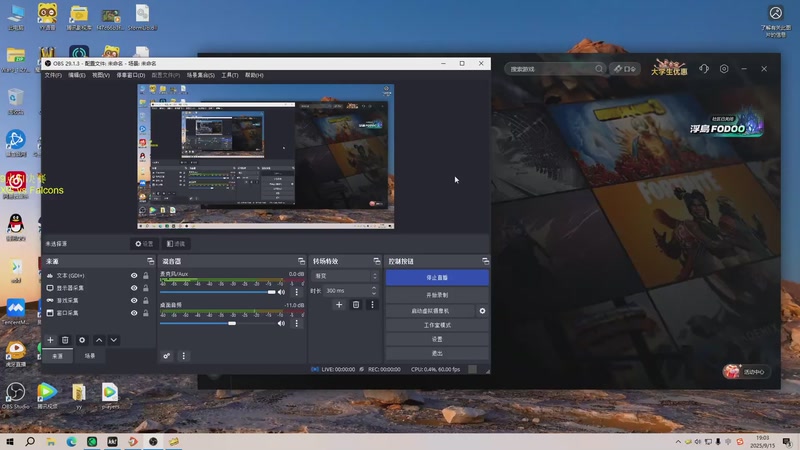This screenshot has height=450, width=800.
Task: Open source 滤镜 filters button
Action: point(176,244)
